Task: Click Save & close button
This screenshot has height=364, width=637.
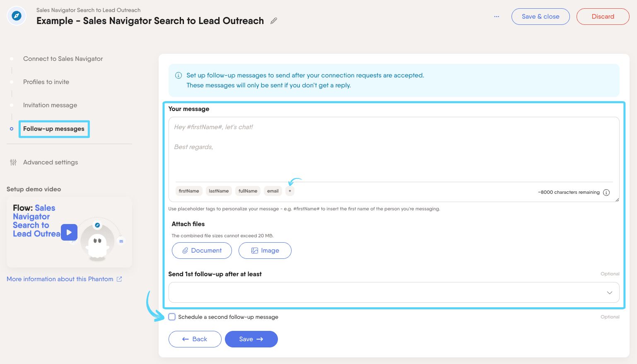Action: [540, 17]
